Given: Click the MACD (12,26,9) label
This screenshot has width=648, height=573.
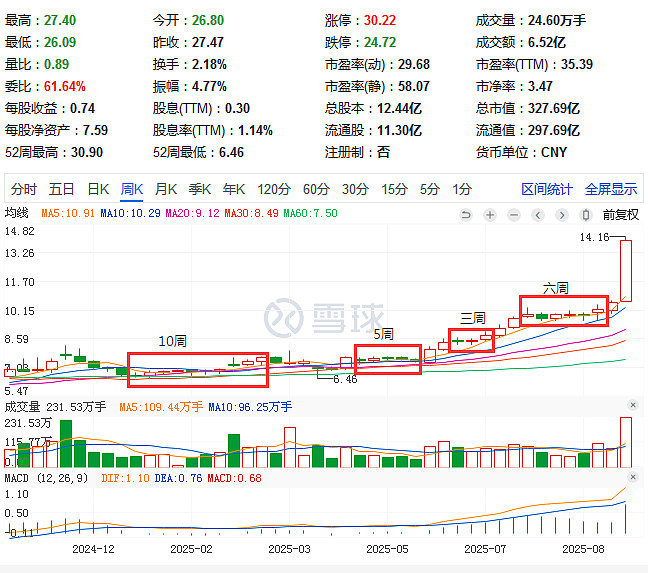Looking at the screenshot, I should point(46,478).
